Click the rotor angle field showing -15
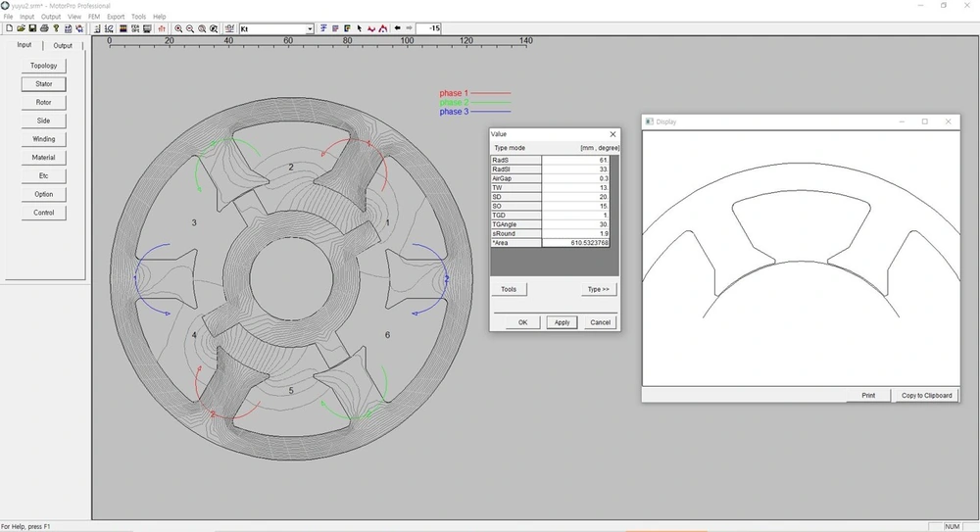The height and width of the screenshot is (532, 980). tap(428, 28)
